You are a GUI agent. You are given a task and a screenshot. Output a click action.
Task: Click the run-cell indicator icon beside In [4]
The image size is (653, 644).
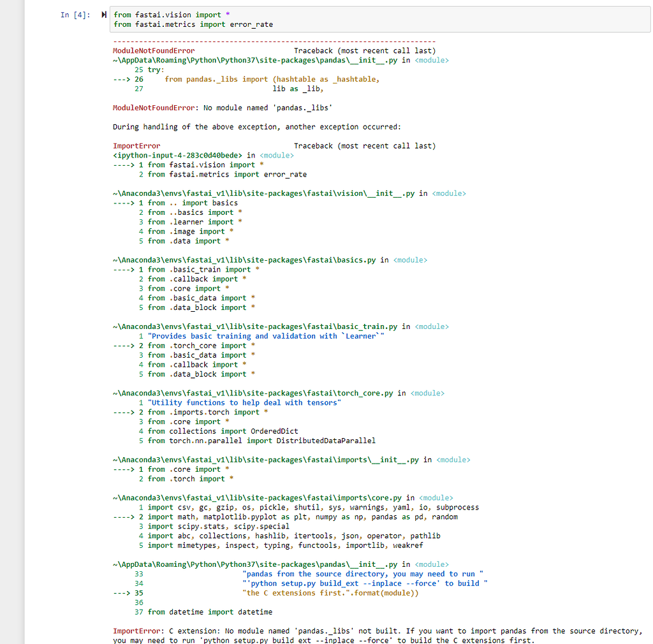(x=104, y=13)
